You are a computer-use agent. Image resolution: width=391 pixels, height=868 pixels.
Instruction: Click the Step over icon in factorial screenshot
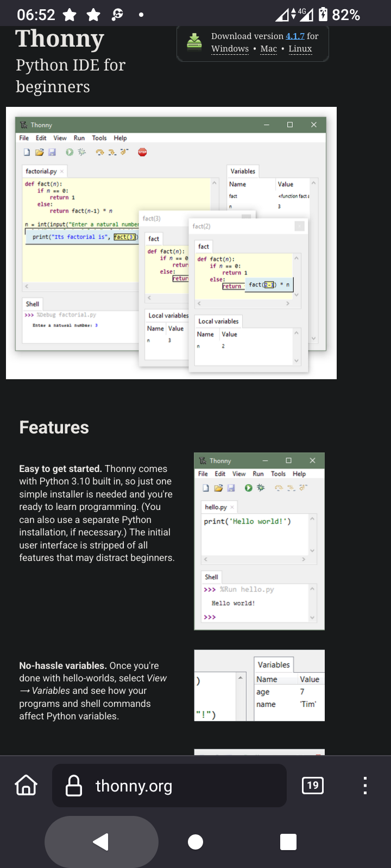(x=99, y=152)
